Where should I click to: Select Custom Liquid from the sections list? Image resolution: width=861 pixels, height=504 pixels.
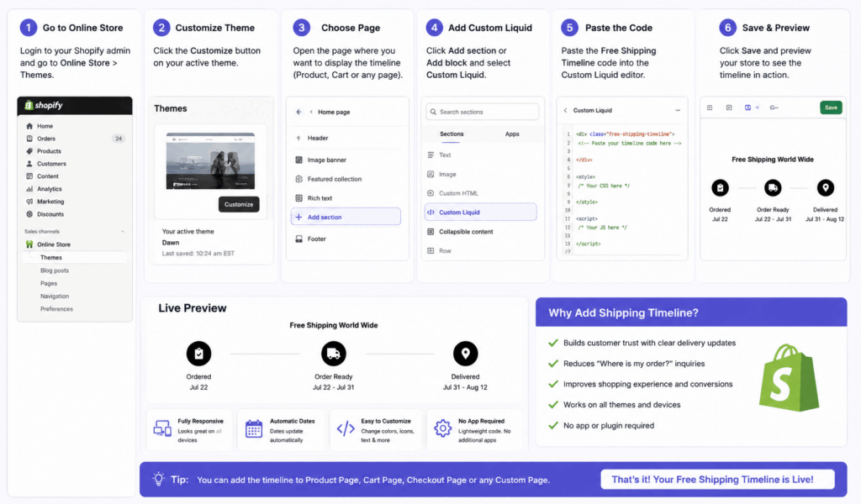(480, 213)
